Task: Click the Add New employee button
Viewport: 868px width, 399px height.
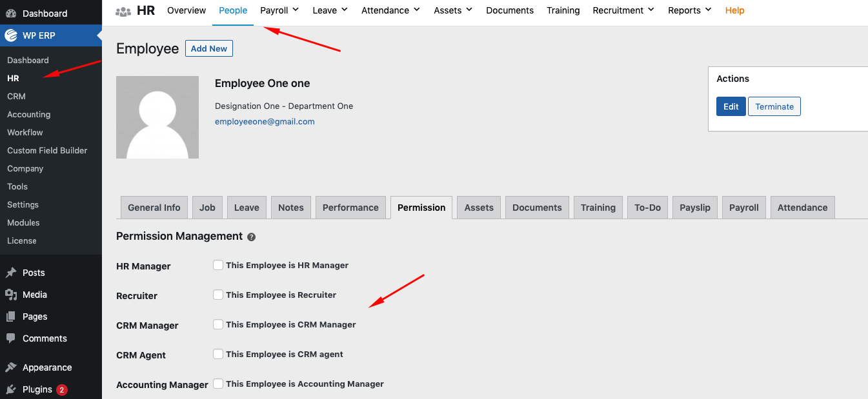Action: pos(208,48)
